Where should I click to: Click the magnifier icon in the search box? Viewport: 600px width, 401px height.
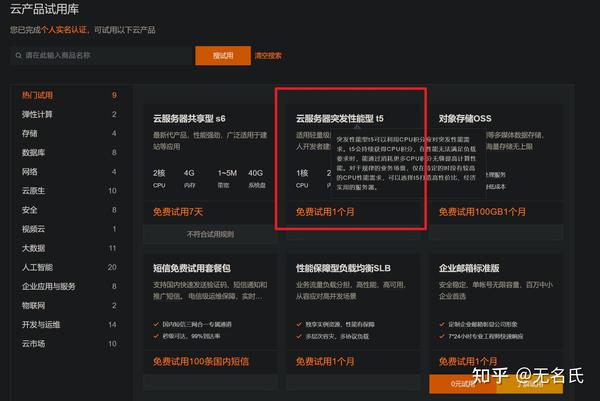[18, 55]
